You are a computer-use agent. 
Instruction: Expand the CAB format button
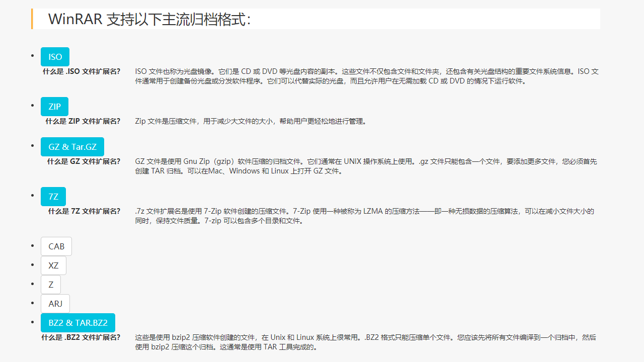pyautogui.click(x=56, y=246)
